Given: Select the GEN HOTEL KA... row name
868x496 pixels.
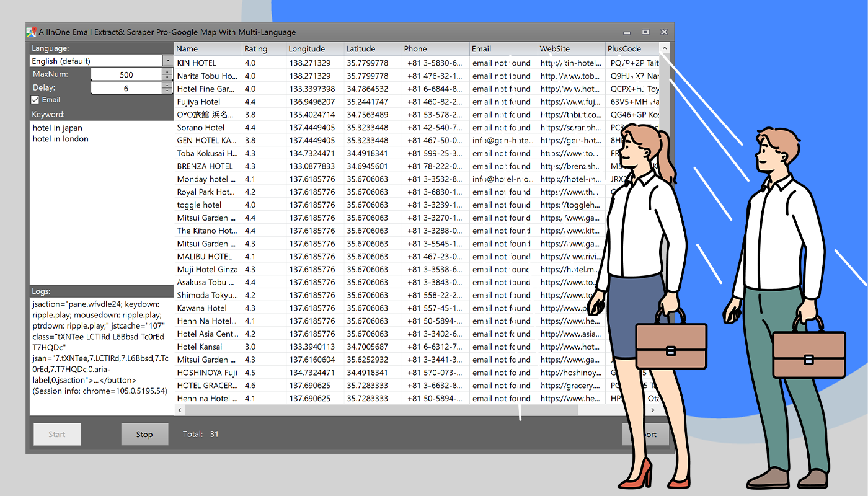Looking at the screenshot, I should (207, 140).
